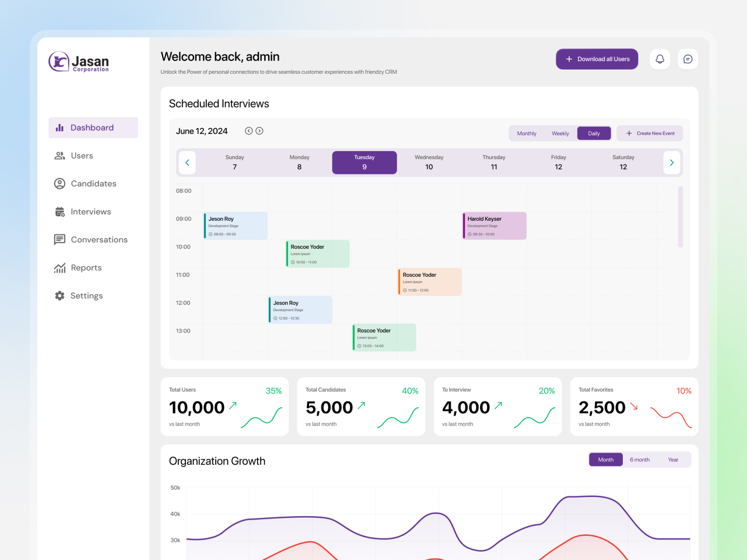Select Saturday 12 in the week strip
The width and height of the screenshot is (747, 560).
(623, 163)
